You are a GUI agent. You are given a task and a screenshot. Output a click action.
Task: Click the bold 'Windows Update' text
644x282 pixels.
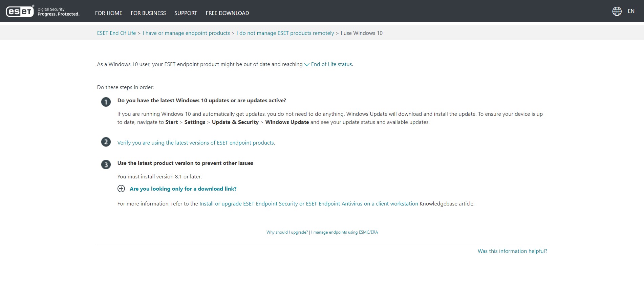(x=287, y=122)
